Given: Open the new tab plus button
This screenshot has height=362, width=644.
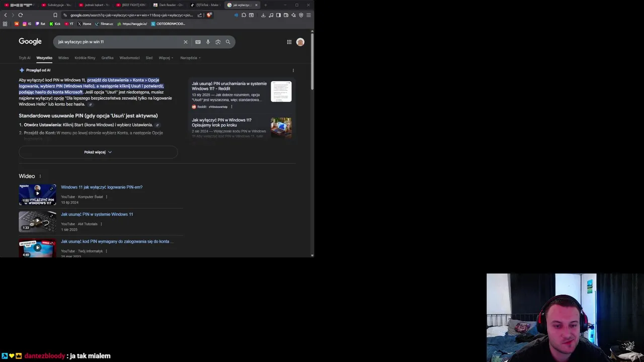Looking at the screenshot, I should click(266, 5).
